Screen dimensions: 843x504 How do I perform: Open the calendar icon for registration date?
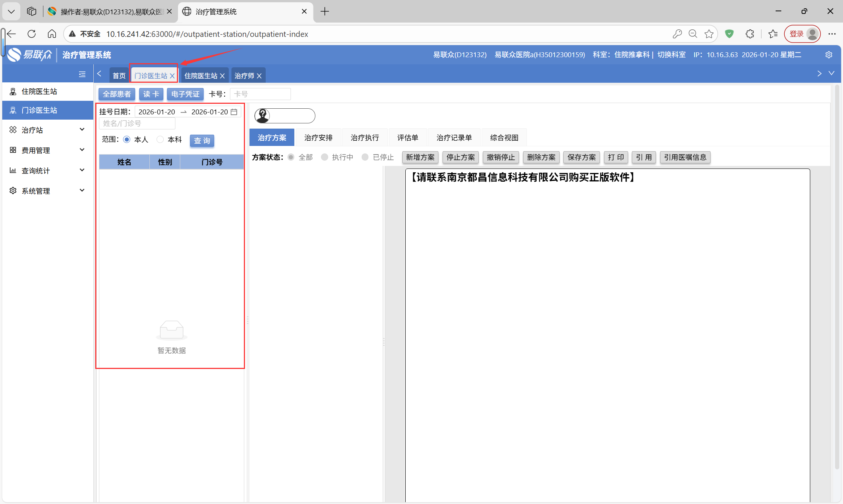(x=234, y=112)
